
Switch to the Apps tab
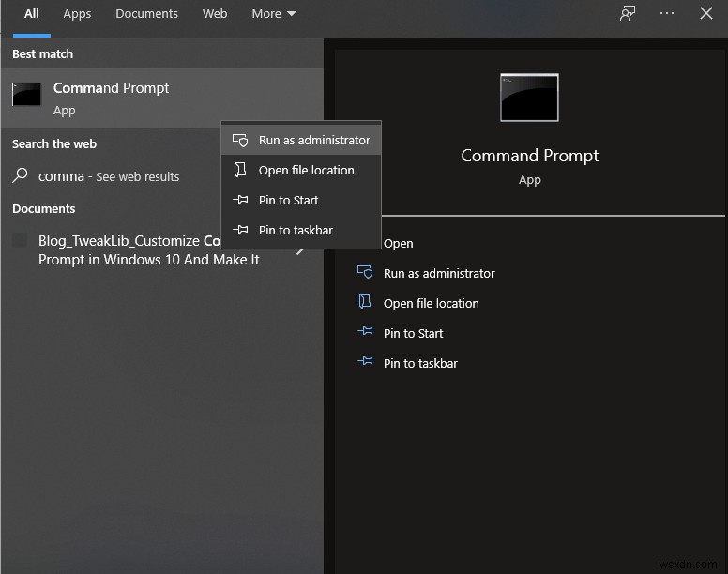(77, 14)
